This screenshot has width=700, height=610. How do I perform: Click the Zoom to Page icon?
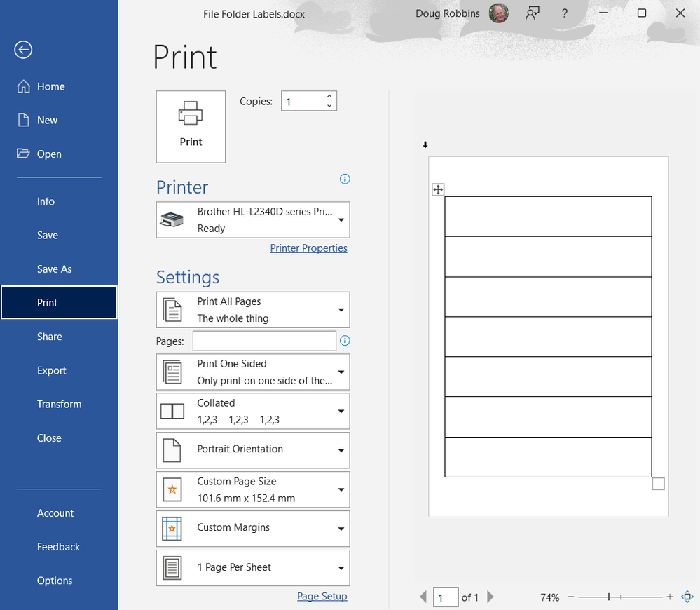(687, 597)
